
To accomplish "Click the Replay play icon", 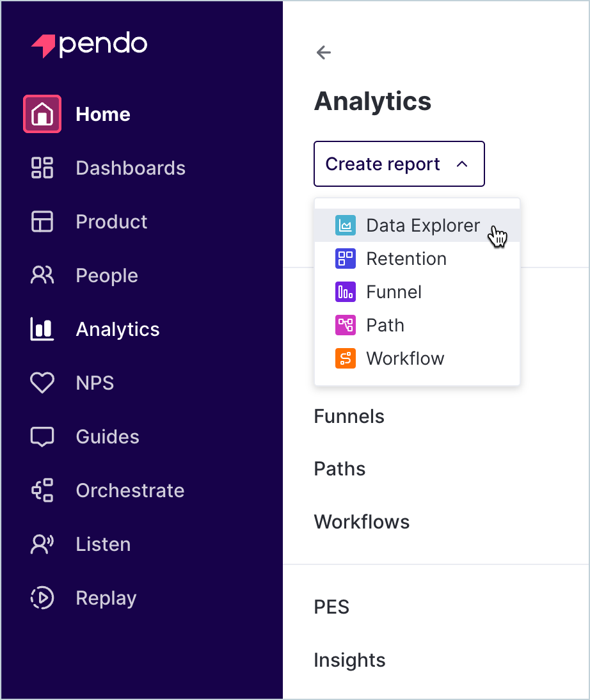I will click(x=42, y=598).
